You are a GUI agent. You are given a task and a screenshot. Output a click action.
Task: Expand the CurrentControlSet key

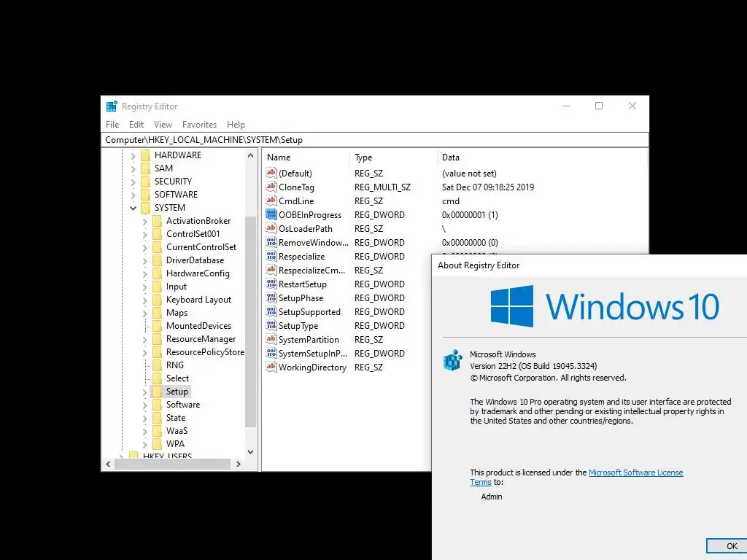coord(145,248)
